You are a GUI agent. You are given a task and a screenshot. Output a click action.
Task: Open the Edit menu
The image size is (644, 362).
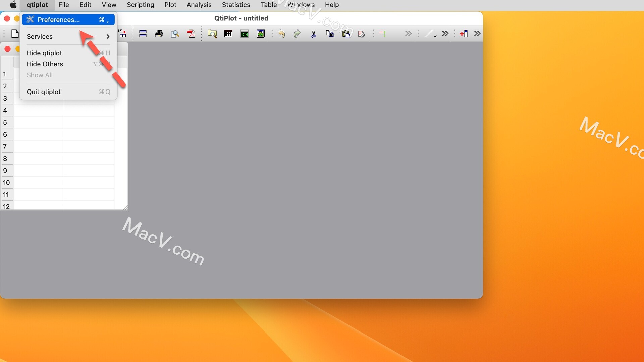tap(85, 5)
